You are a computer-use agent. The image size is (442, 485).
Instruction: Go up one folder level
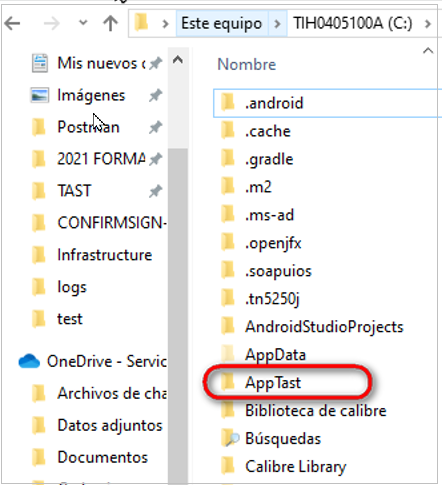coord(110,23)
